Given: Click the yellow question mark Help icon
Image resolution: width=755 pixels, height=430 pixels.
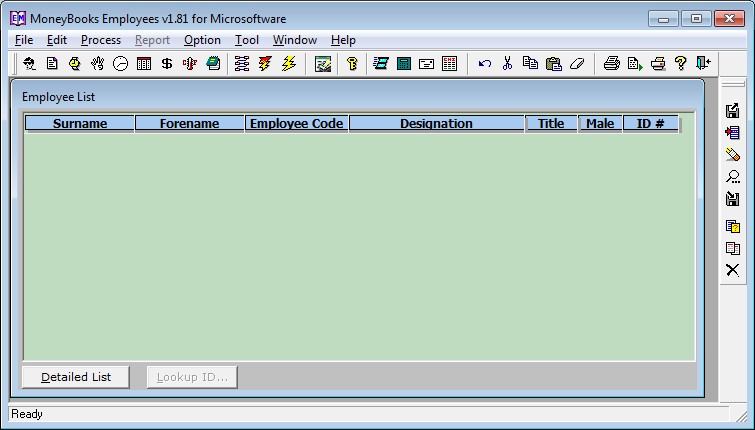Looking at the screenshot, I should click(681, 63).
